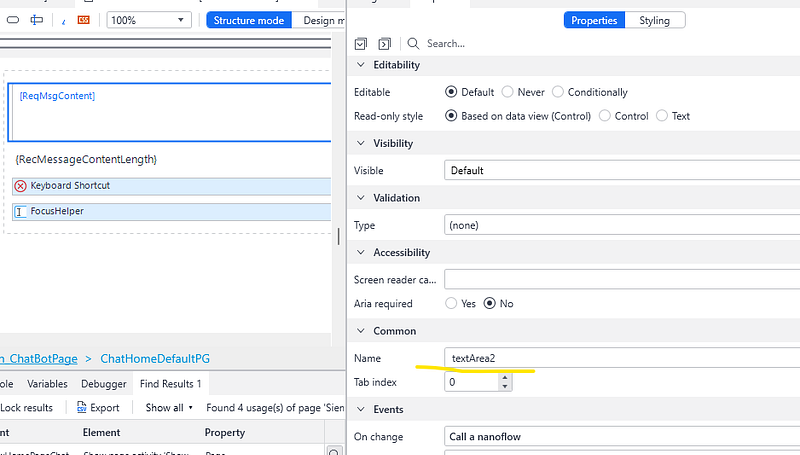Select Editable Default radio button
This screenshot has width=800, height=455.
click(x=451, y=92)
